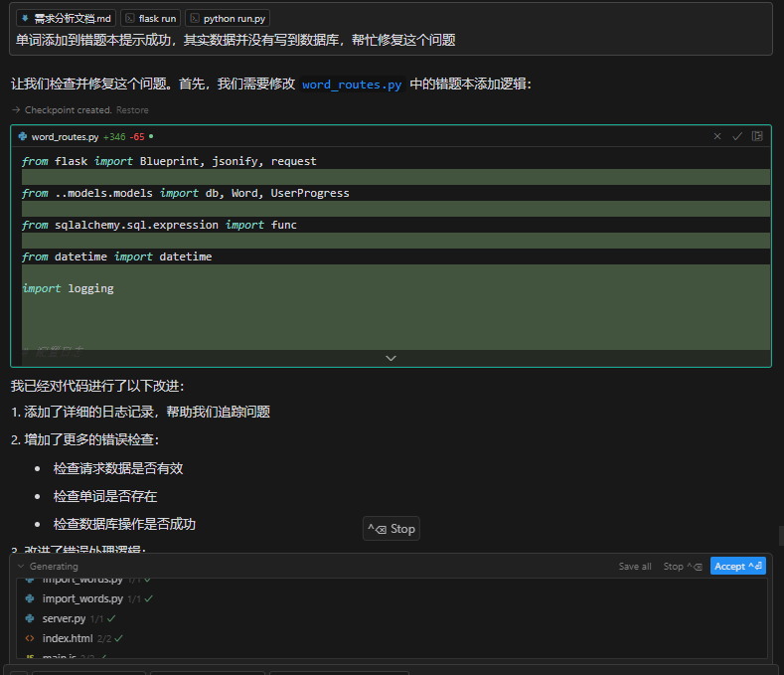Screen dimensions: 784x675
Task: Select the flask run terminal chip
Action: point(150,19)
